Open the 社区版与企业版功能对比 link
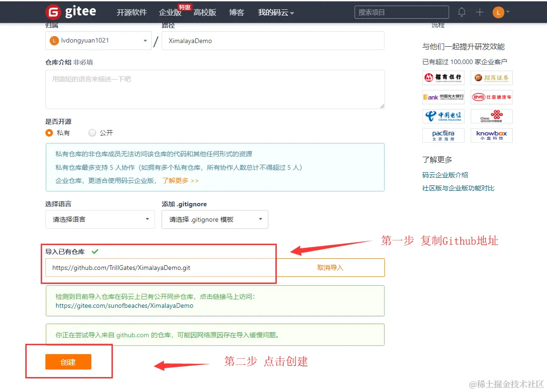Viewport: 547px width, 392px height. point(458,188)
